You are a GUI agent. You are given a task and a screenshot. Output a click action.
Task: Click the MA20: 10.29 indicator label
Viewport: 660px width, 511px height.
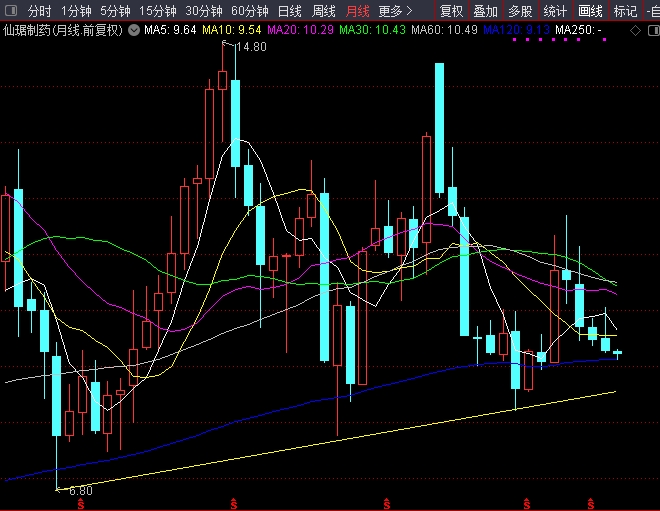301,30
